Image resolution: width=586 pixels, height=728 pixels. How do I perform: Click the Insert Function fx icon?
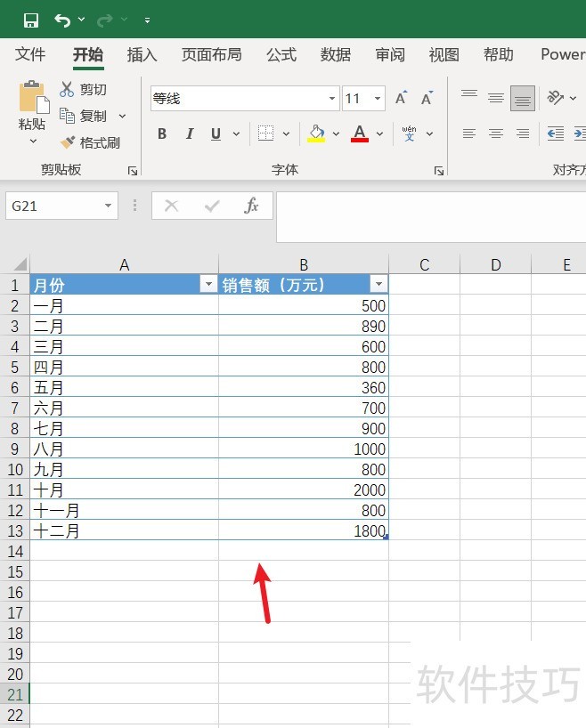pyautogui.click(x=252, y=206)
